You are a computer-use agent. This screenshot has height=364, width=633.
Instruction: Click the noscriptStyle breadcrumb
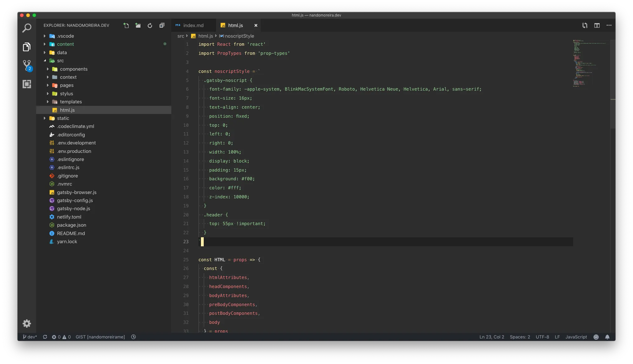point(237,36)
